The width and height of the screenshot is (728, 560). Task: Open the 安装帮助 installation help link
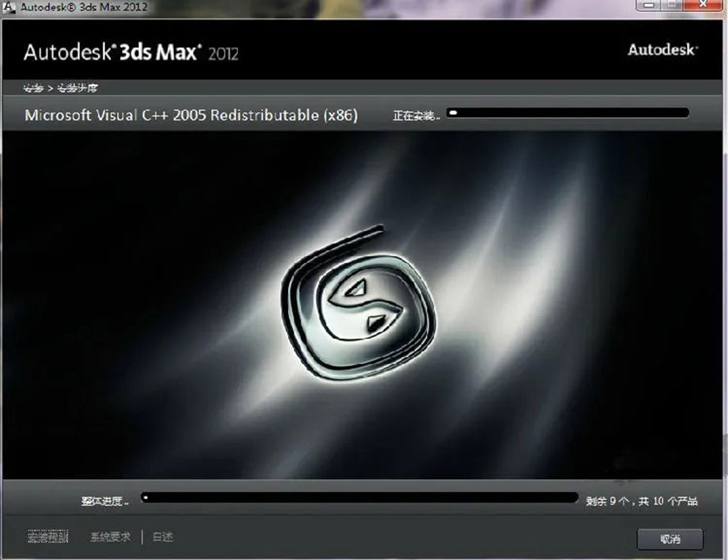[x=48, y=537]
